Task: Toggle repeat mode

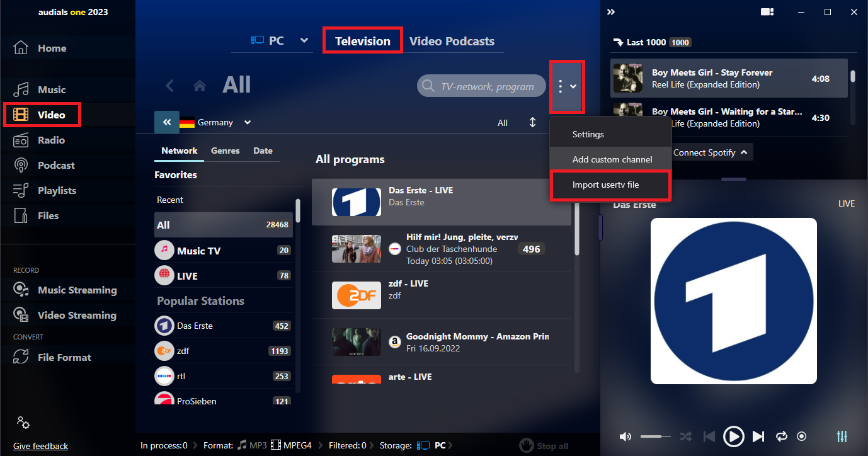Action: [x=782, y=436]
